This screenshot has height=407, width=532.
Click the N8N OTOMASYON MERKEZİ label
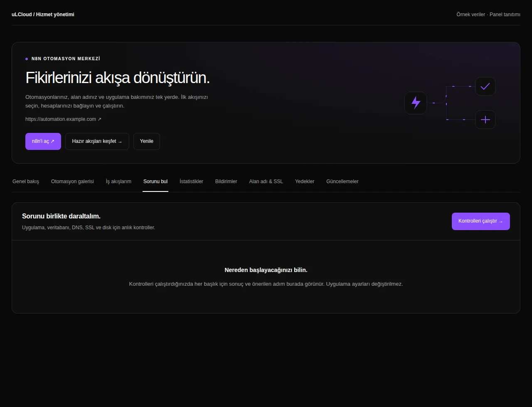pyautogui.click(x=66, y=59)
